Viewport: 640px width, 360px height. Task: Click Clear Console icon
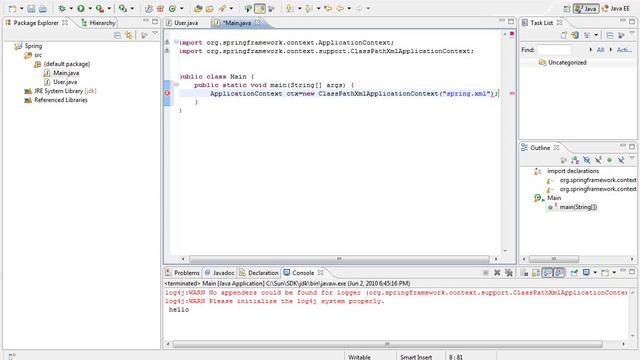coord(524,273)
